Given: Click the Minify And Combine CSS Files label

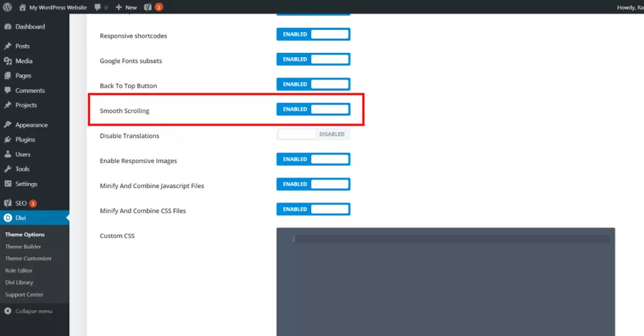Looking at the screenshot, I should point(143,211).
